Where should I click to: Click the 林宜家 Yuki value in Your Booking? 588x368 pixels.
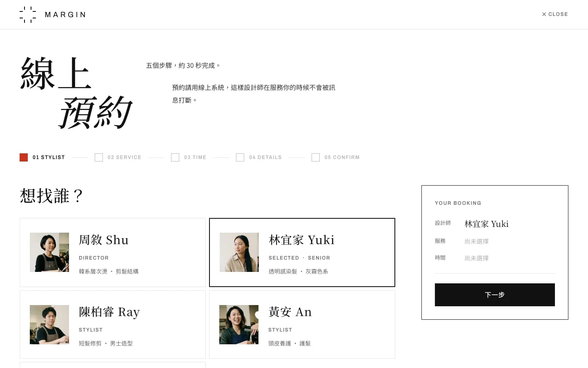click(x=487, y=224)
